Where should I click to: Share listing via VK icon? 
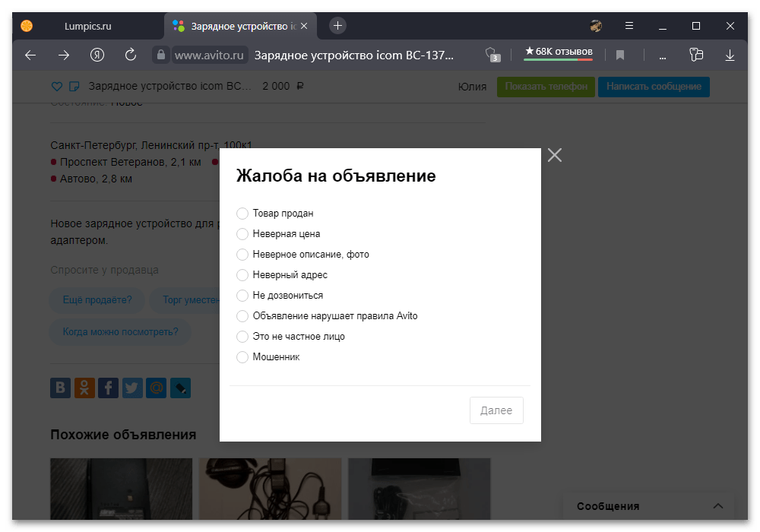[x=61, y=388]
